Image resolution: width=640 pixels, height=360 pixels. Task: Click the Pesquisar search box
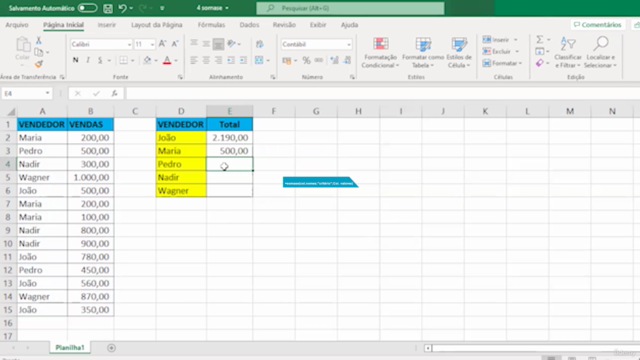coord(350,8)
